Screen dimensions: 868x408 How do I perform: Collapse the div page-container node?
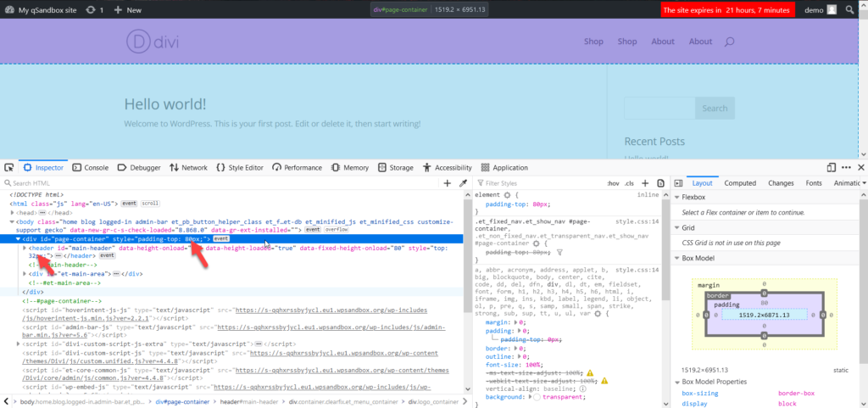[x=18, y=239]
